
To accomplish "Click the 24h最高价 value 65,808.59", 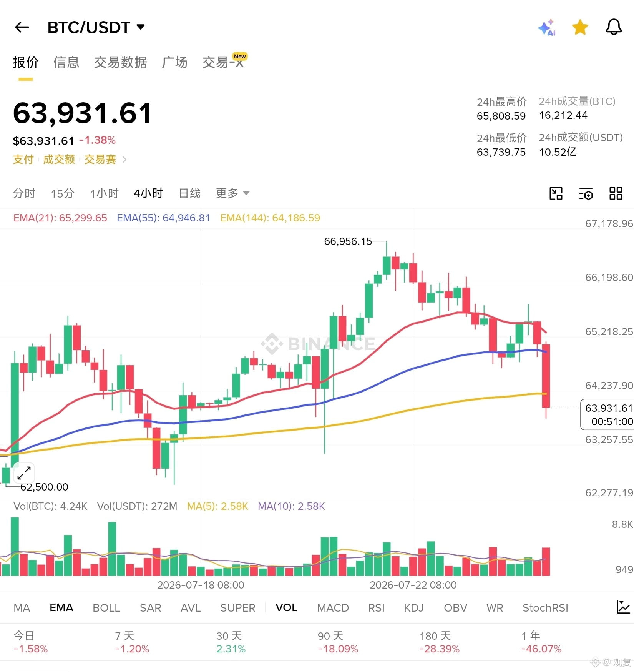I will coord(501,116).
